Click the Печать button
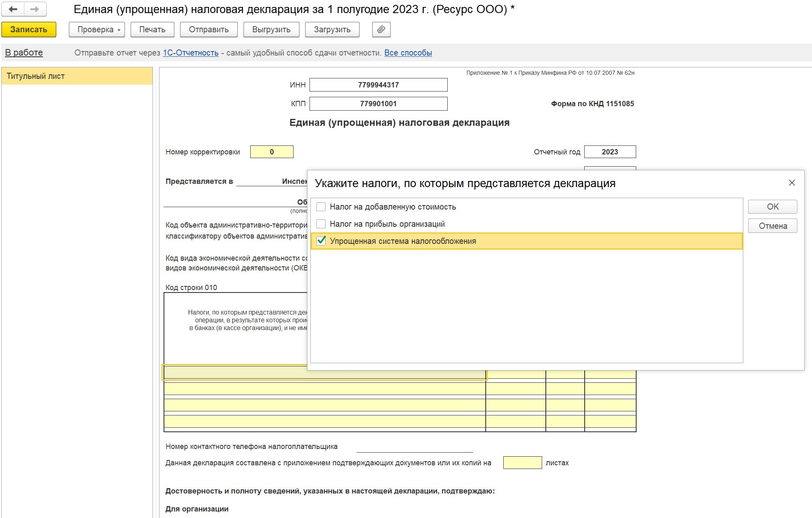 pyautogui.click(x=152, y=29)
